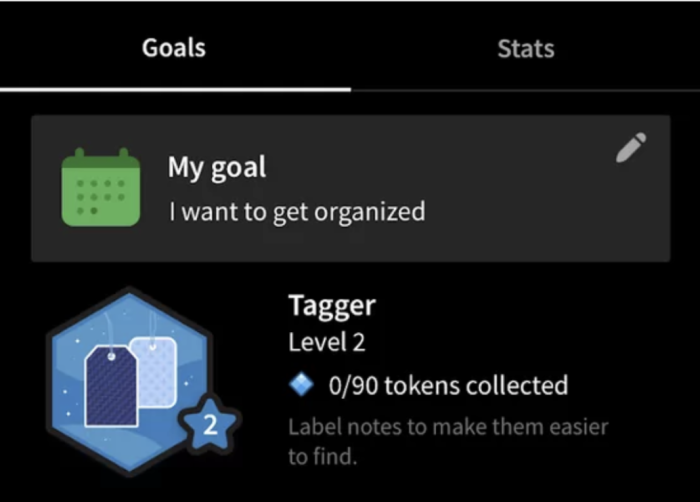Click the green calendar goal icon
The width and height of the screenshot is (700, 502).
point(101,187)
